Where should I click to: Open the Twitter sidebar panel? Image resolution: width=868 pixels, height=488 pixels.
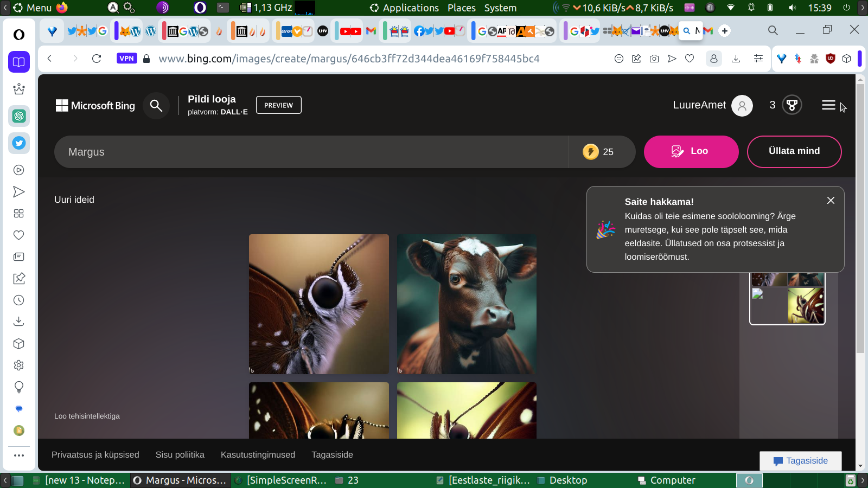pos(19,143)
